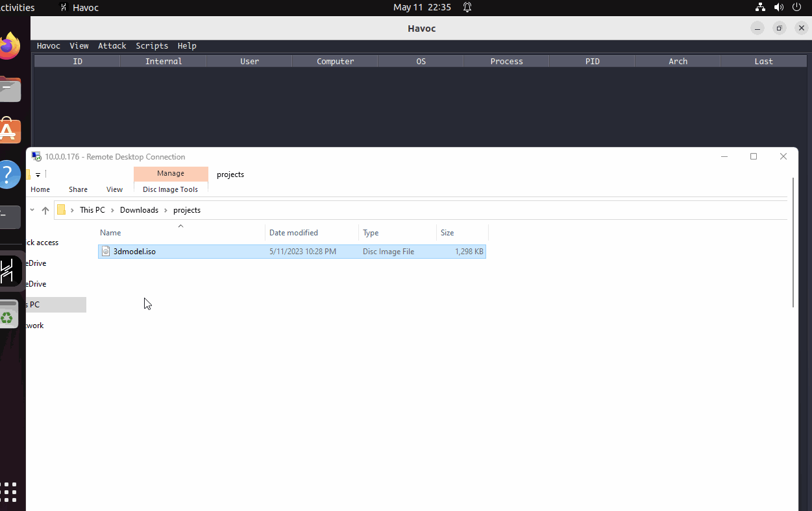Screen dimensions: 812x511
Task: Open the Havoc menu in Havoc window
Action: click(48, 46)
